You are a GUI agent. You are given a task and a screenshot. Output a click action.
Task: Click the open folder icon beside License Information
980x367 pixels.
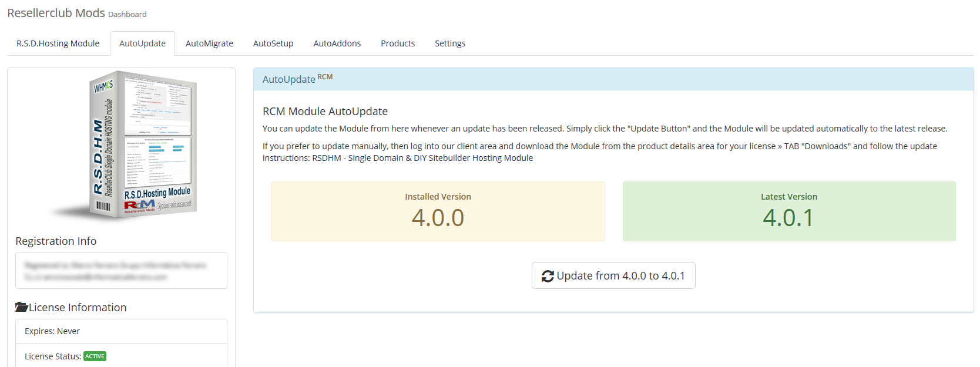coord(22,307)
